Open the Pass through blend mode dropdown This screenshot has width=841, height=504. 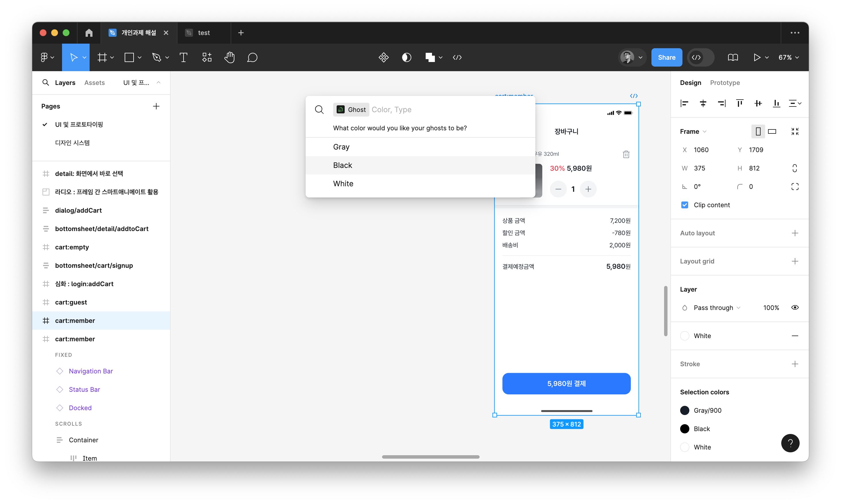pos(717,307)
